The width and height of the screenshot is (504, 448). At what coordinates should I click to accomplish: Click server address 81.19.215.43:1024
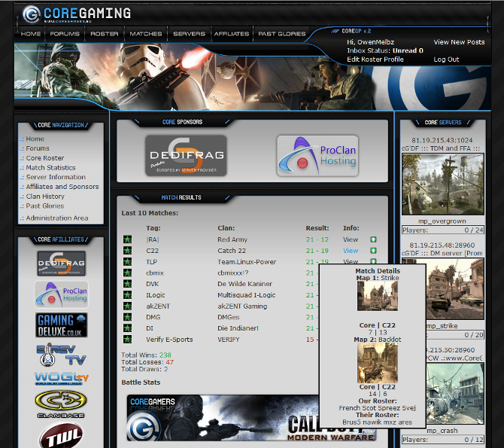tap(442, 140)
